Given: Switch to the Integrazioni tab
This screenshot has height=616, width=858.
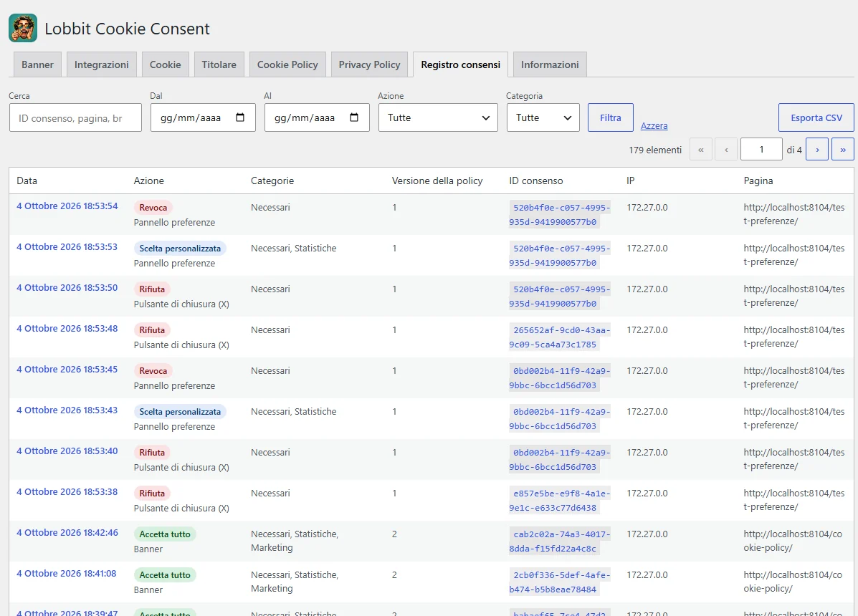Looking at the screenshot, I should coord(102,64).
